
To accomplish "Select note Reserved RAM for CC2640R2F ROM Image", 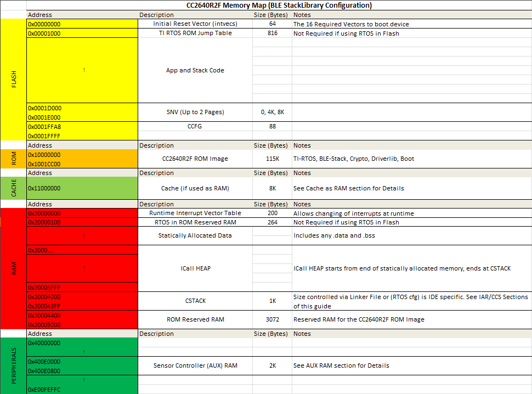I will tap(412, 320).
